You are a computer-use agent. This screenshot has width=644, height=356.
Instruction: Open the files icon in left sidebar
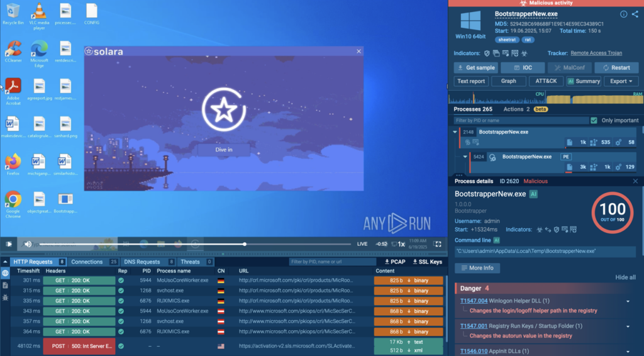point(6,285)
